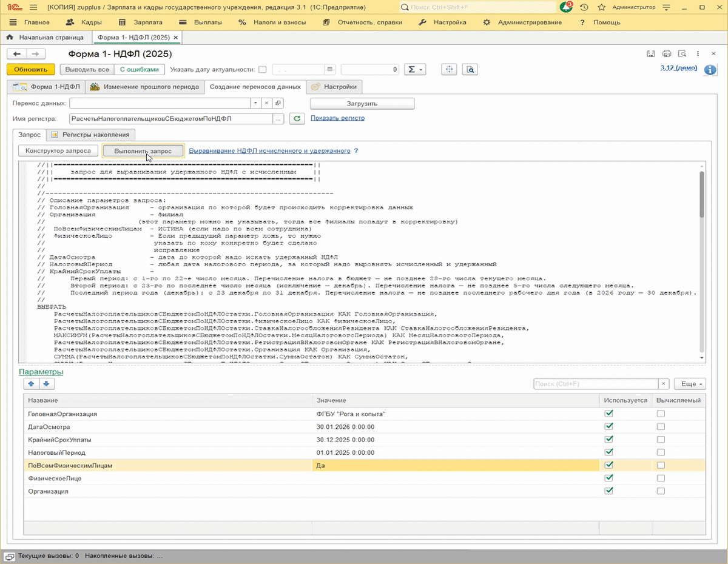The width and height of the screenshot is (728, 564).
Task: Open the hamburger main menu icon
Action: coord(33,7)
